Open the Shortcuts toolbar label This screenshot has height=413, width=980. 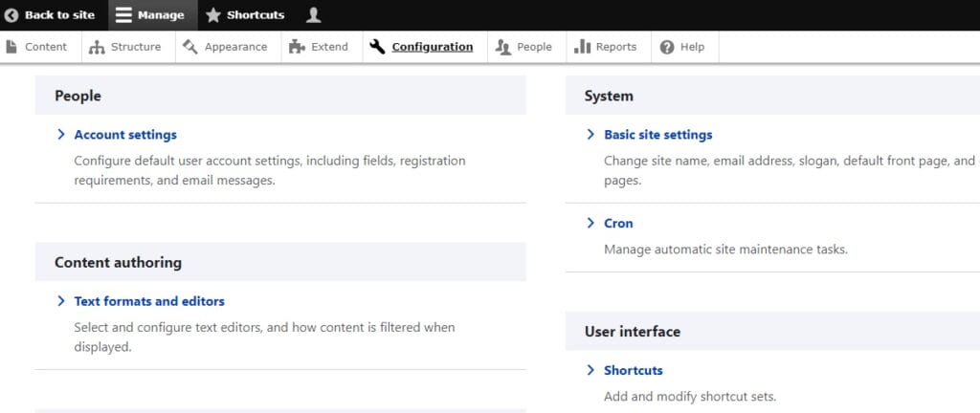coord(256,15)
